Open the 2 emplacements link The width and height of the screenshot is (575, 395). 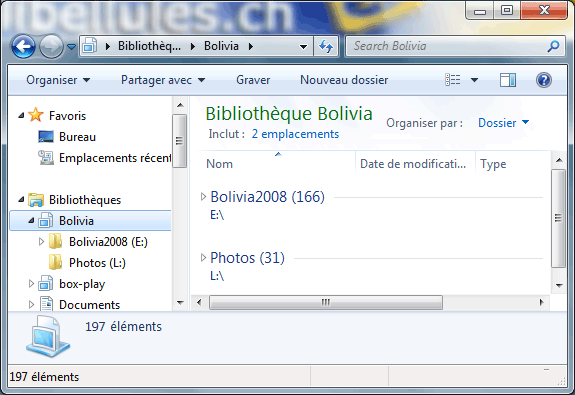click(x=295, y=134)
